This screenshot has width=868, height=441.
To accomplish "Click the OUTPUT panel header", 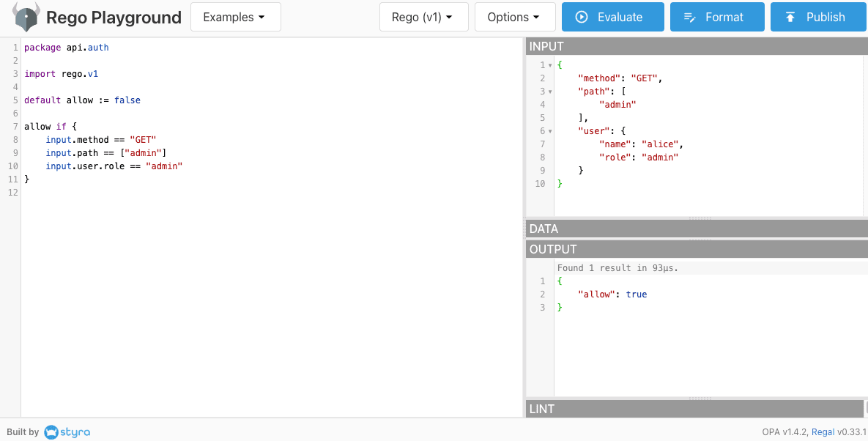I will point(696,249).
